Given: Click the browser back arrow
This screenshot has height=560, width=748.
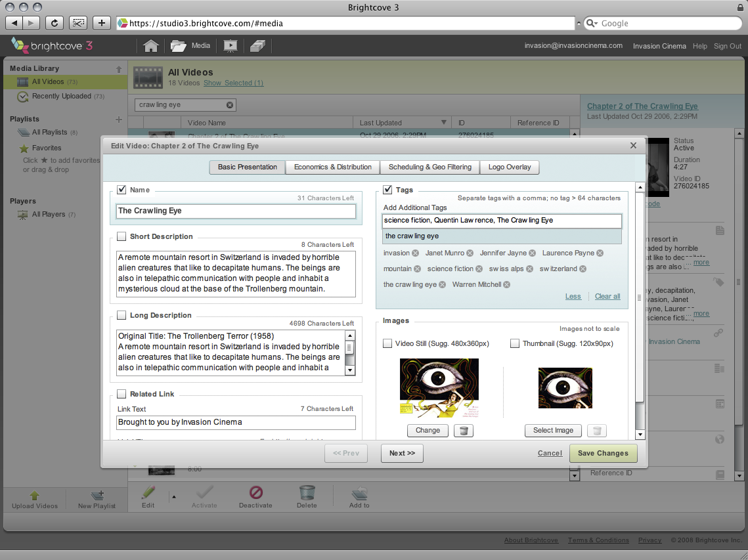Looking at the screenshot, I should (14, 23).
